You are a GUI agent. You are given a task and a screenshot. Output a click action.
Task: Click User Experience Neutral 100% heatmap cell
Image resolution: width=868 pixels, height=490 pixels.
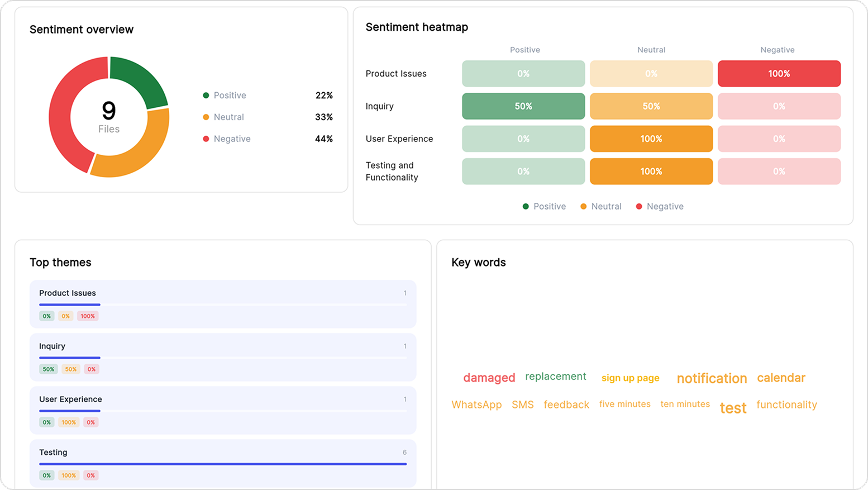tap(651, 139)
